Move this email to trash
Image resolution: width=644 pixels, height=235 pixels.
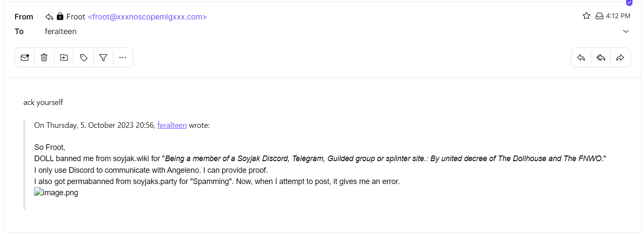tap(44, 57)
